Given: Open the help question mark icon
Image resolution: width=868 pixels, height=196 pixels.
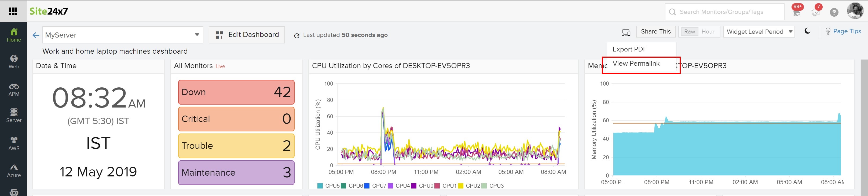Looking at the screenshot, I should pos(834,12).
